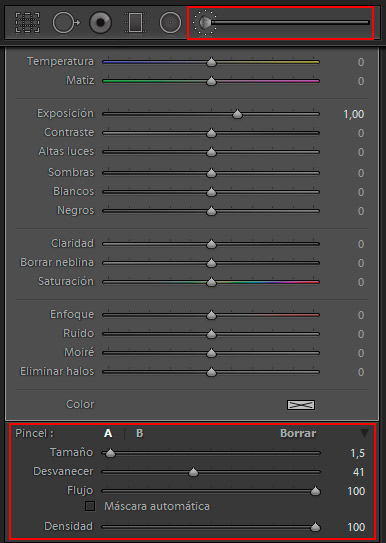
Task: Select the Crop Overlay tool icon
Action: click(x=27, y=23)
